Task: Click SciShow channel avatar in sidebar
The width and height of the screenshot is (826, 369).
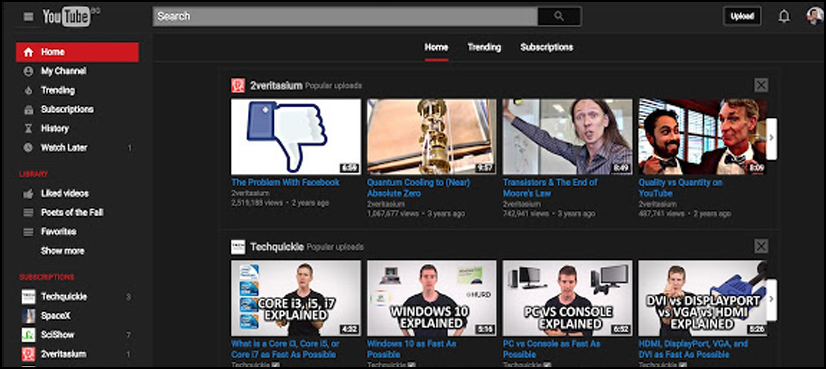Action: [x=28, y=335]
